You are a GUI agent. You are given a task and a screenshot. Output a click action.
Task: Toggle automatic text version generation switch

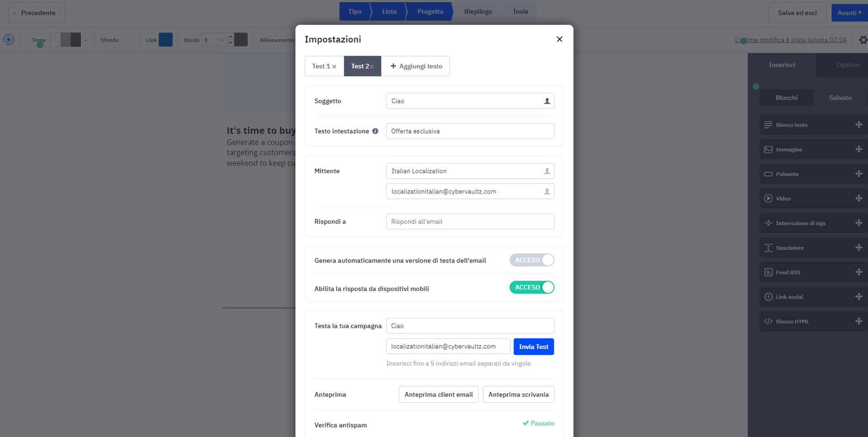click(x=532, y=260)
